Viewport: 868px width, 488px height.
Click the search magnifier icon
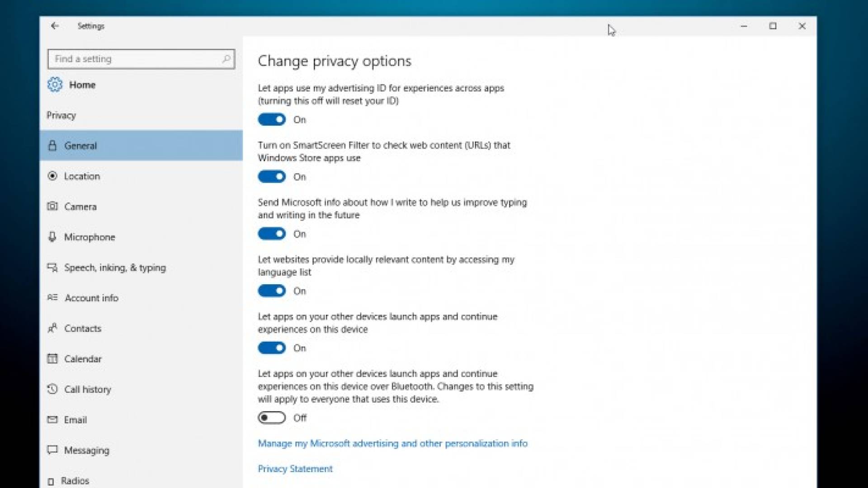click(x=226, y=59)
